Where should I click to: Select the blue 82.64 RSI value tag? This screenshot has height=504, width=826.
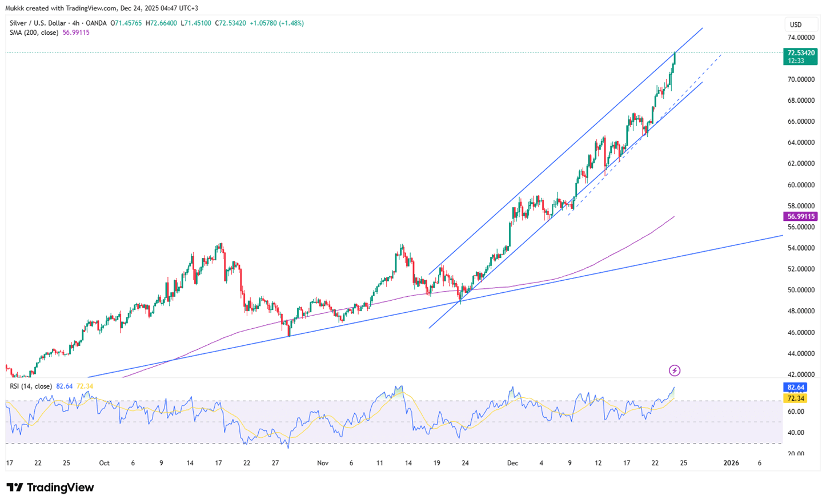pyautogui.click(x=795, y=387)
